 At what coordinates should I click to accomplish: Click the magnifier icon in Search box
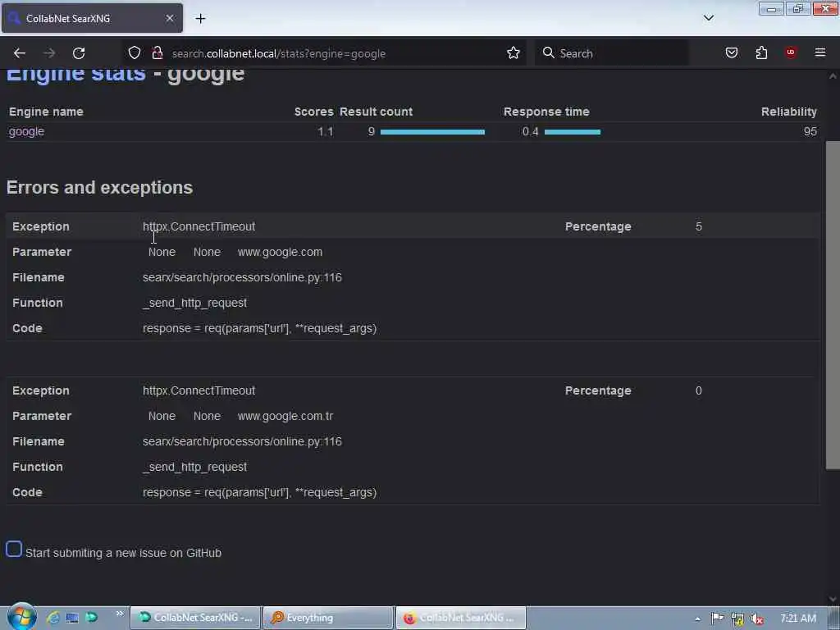[548, 53]
